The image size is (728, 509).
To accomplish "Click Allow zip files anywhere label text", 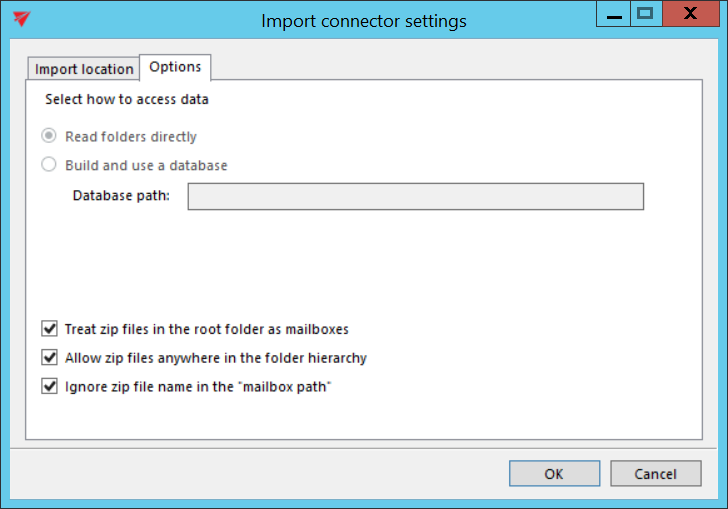I will tap(215, 357).
